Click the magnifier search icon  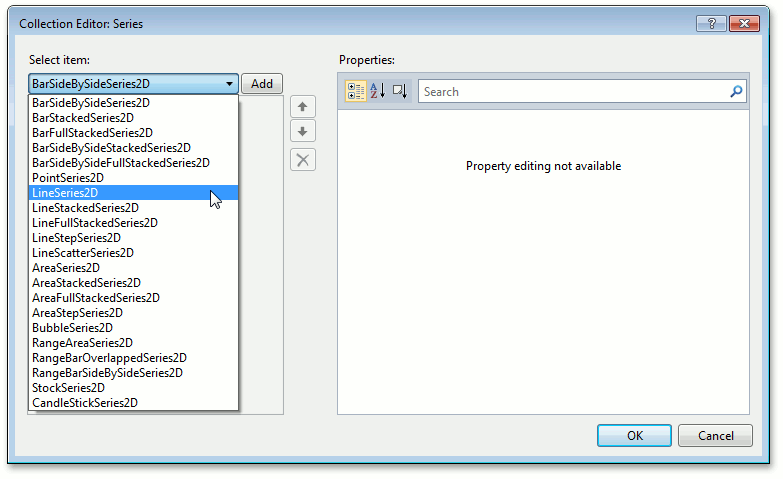tap(736, 91)
